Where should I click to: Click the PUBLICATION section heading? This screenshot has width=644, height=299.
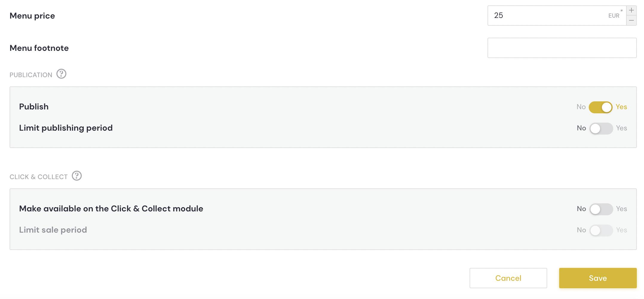31,75
